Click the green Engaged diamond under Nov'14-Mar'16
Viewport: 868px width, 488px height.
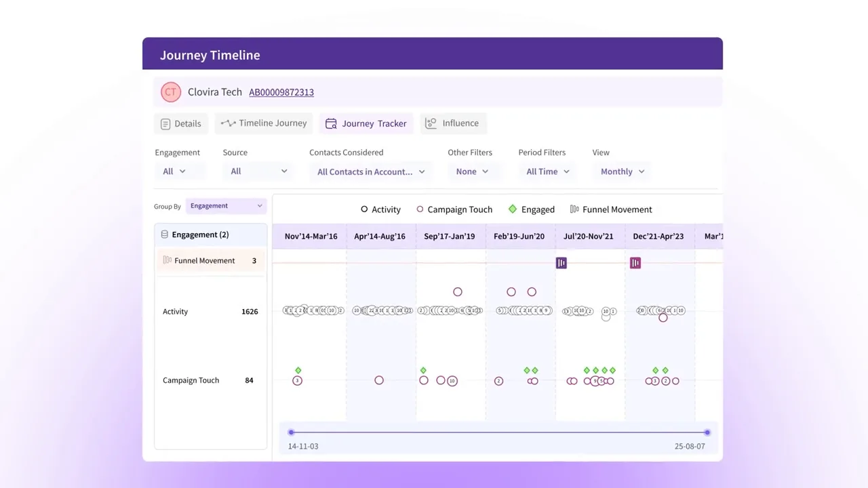298,370
